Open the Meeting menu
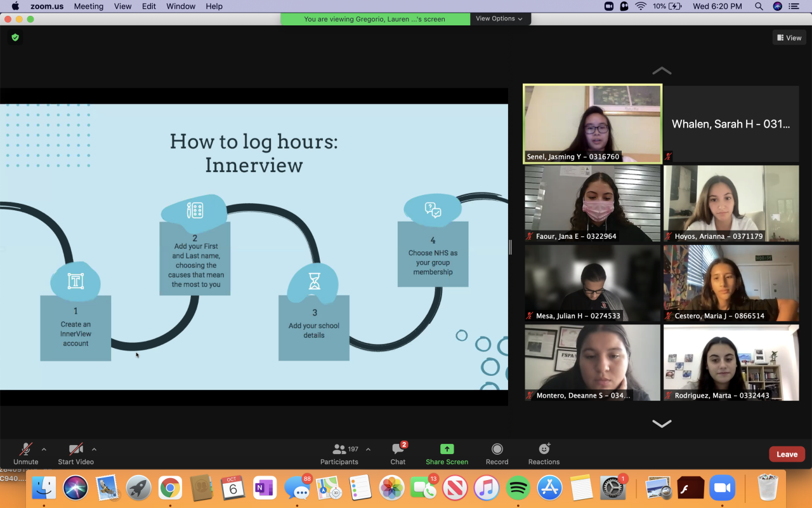The height and width of the screenshot is (508, 812). click(88, 6)
